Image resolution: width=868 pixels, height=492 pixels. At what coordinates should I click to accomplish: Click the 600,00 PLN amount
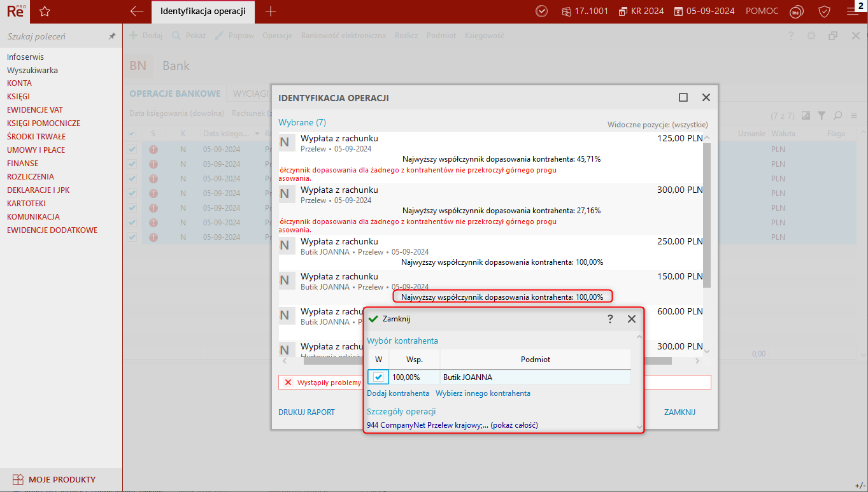680,312
